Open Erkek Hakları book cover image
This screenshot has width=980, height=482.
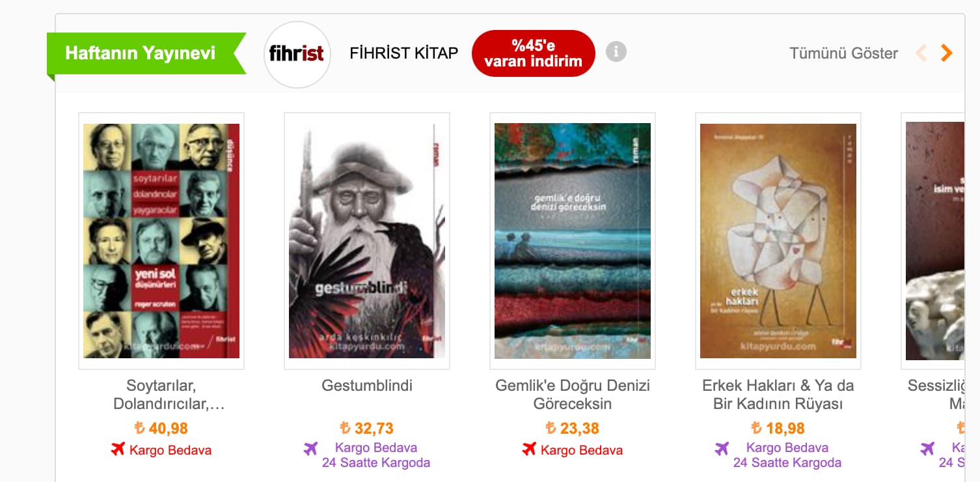[778, 241]
